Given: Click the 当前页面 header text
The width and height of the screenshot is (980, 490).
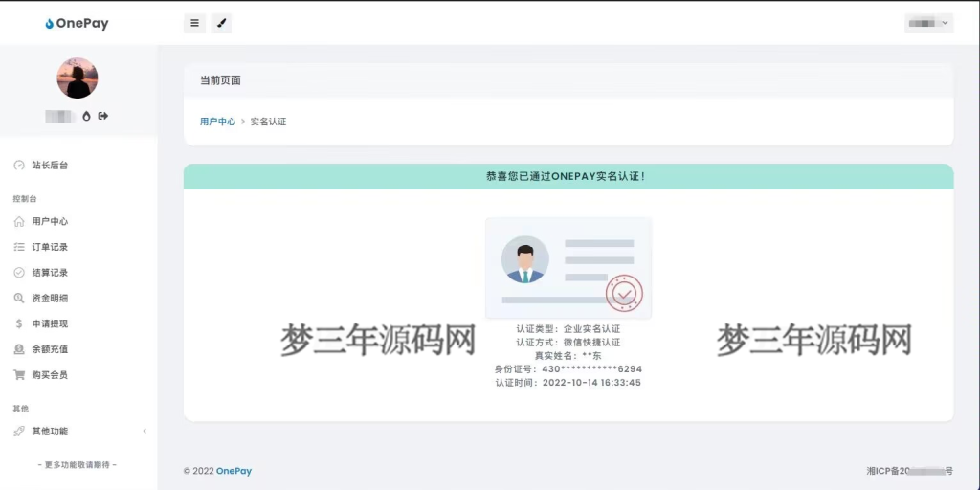Looking at the screenshot, I should point(220,80).
